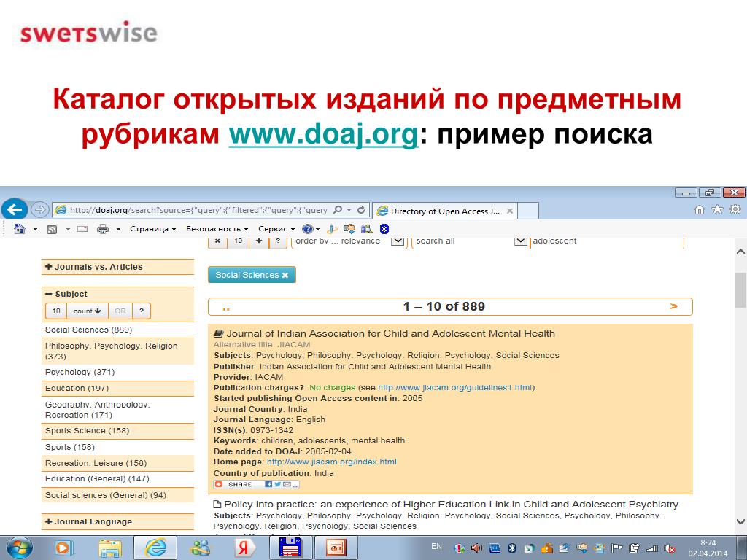Open the address bar search dropdown arrow
Viewport: 747px width, 560px height.
tap(349, 210)
